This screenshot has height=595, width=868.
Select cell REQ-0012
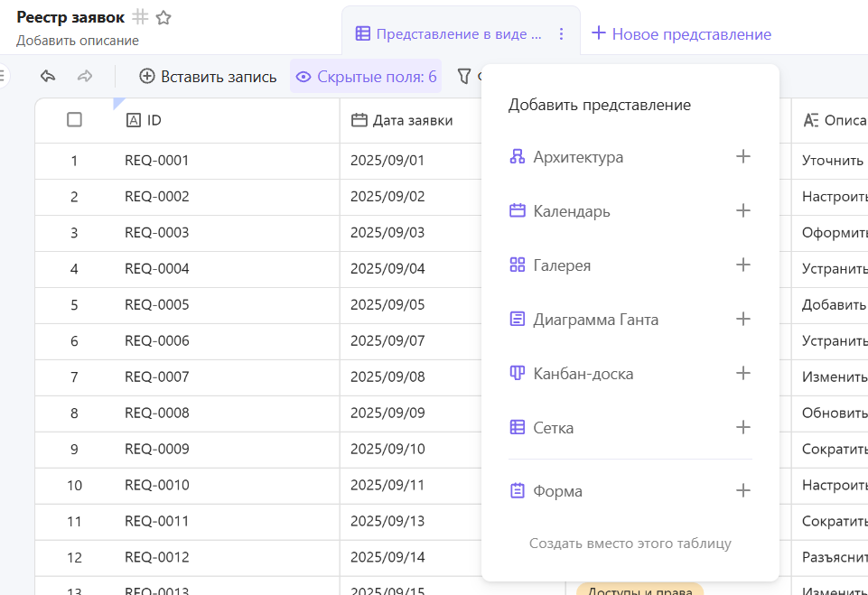(227, 557)
